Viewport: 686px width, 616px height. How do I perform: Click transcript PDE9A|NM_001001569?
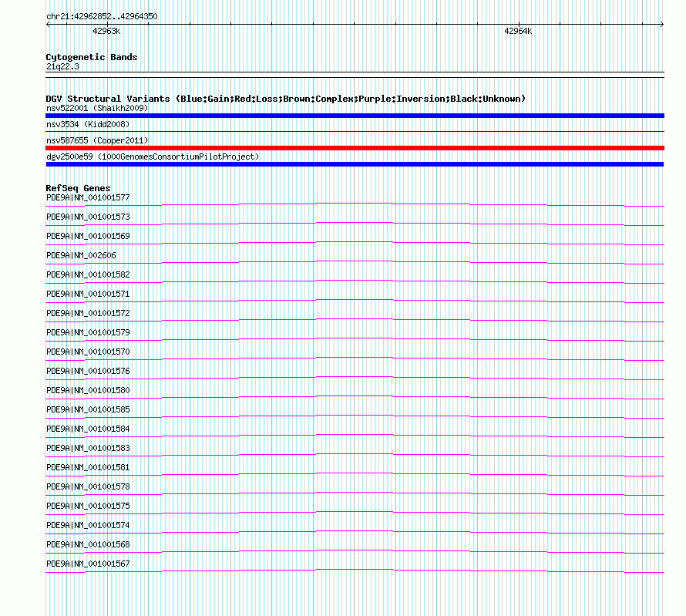[x=88, y=236]
